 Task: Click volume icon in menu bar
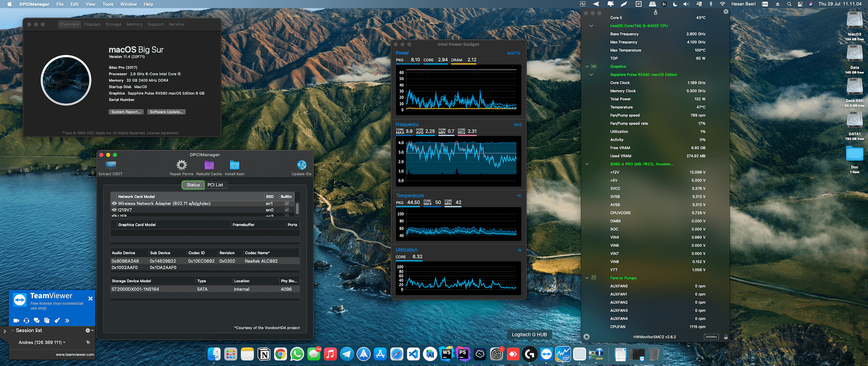[686, 4]
